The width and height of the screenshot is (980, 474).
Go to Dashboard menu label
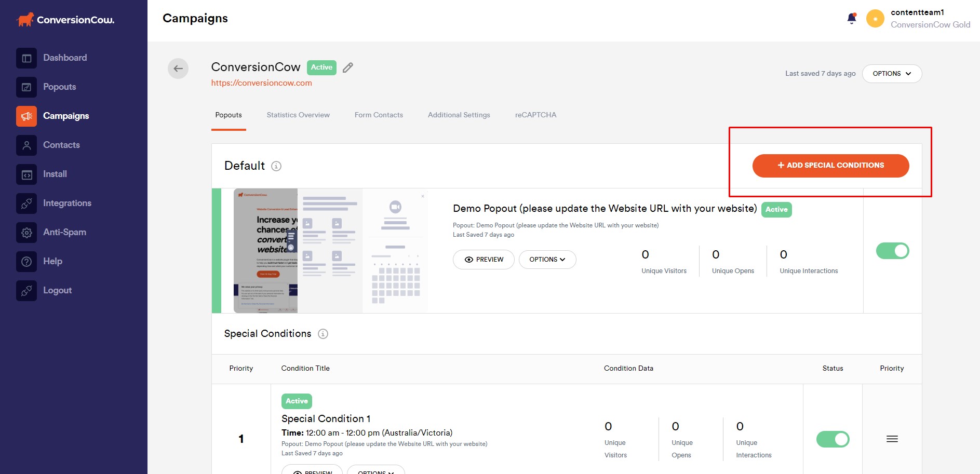pos(65,58)
